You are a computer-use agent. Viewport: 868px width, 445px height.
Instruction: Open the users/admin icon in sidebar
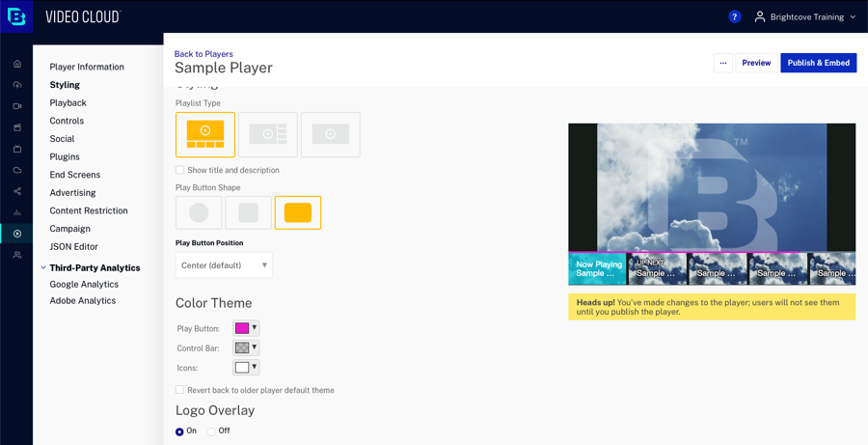[17, 255]
